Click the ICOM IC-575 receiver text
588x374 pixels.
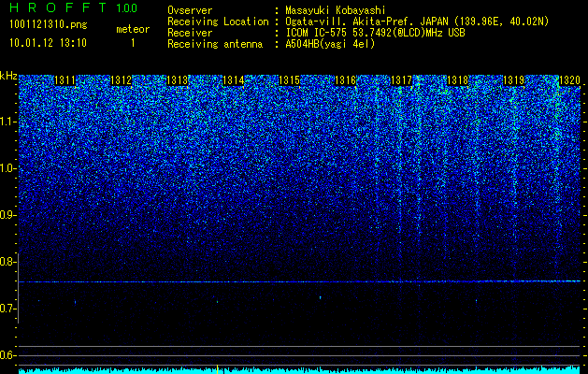coord(375,33)
